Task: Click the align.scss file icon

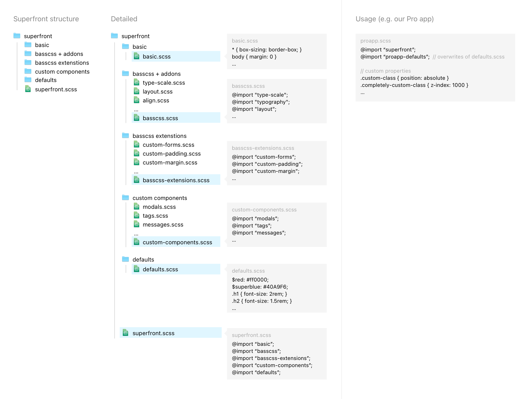Action: (136, 100)
